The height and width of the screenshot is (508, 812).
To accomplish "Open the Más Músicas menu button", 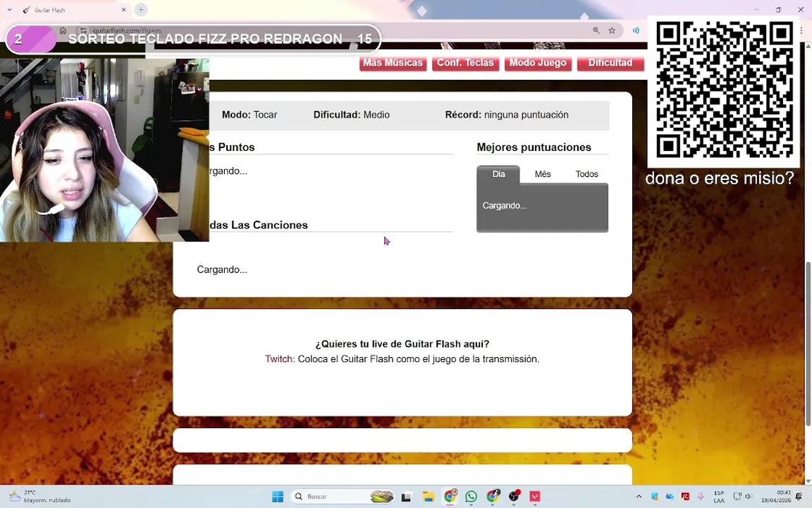I will [393, 63].
